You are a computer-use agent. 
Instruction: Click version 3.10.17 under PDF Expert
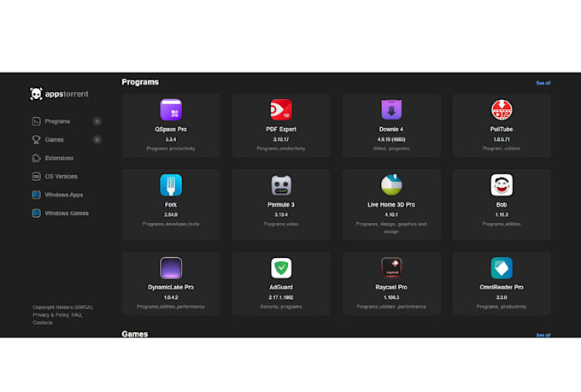point(281,140)
